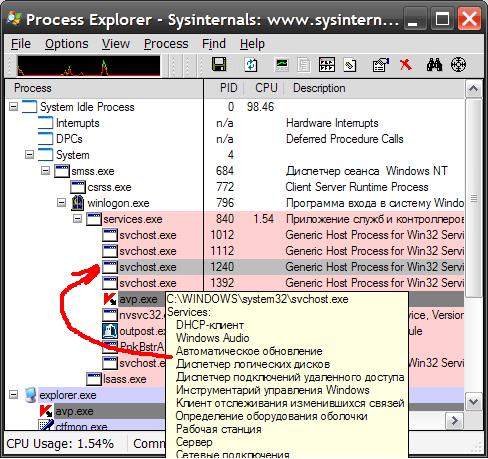488x459 pixels.
Task: Click the horizontal scrollbar right arrow
Action: coord(454,421)
